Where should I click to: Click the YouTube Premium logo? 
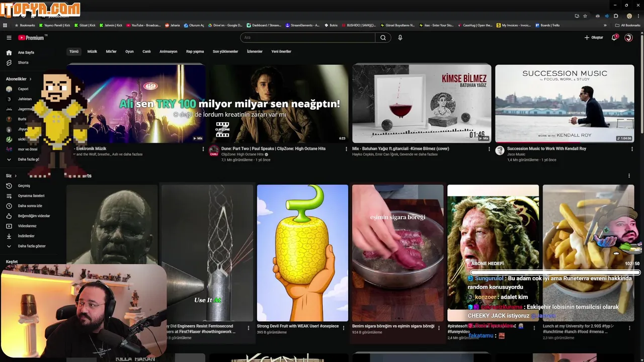click(x=31, y=38)
